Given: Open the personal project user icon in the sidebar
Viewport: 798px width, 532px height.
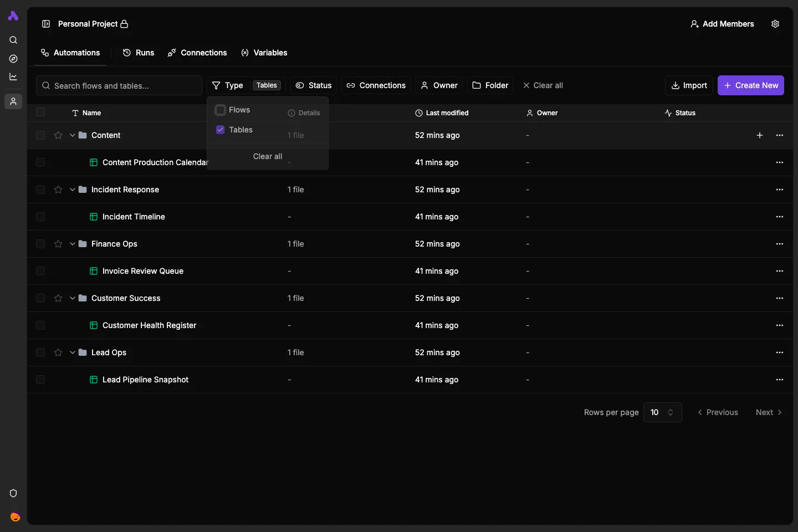Looking at the screenshot, I should point(13,101).
